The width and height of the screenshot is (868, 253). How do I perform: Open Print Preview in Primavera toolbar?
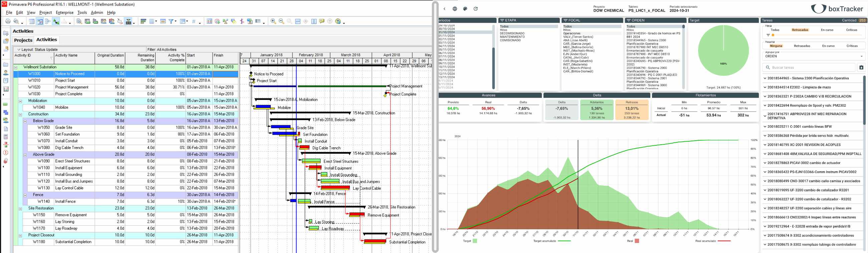tap(16, 22)
